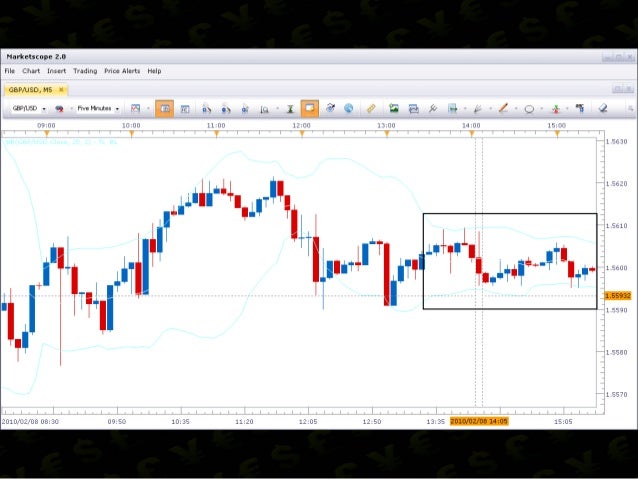Click the 1.5630 price axis label
This screenshot has width=638, height=479.
pos(617,142)
